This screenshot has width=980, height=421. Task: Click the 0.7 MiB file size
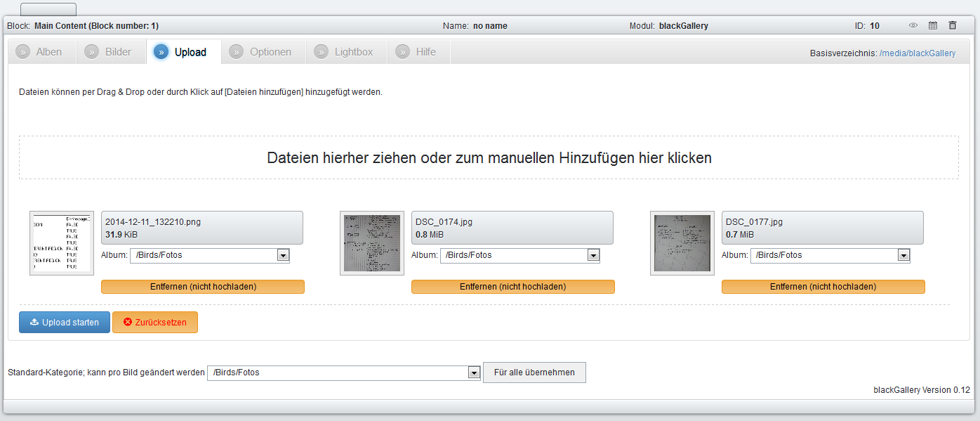740,234
